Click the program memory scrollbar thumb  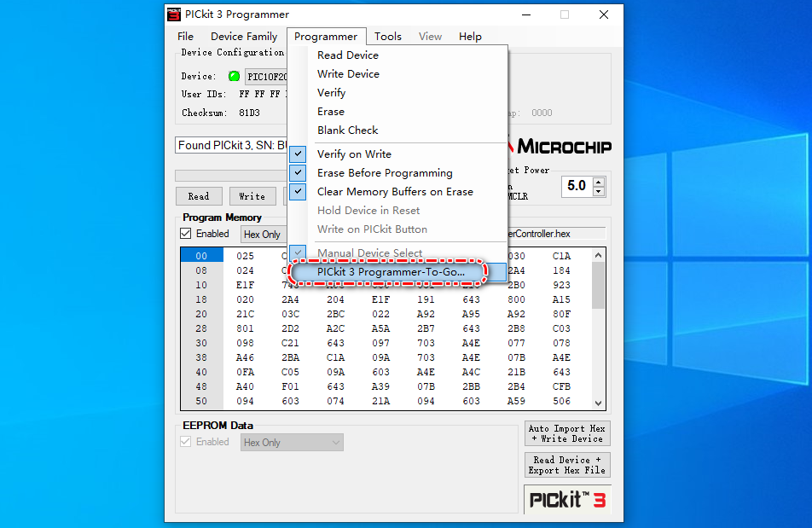click(598, 285)
